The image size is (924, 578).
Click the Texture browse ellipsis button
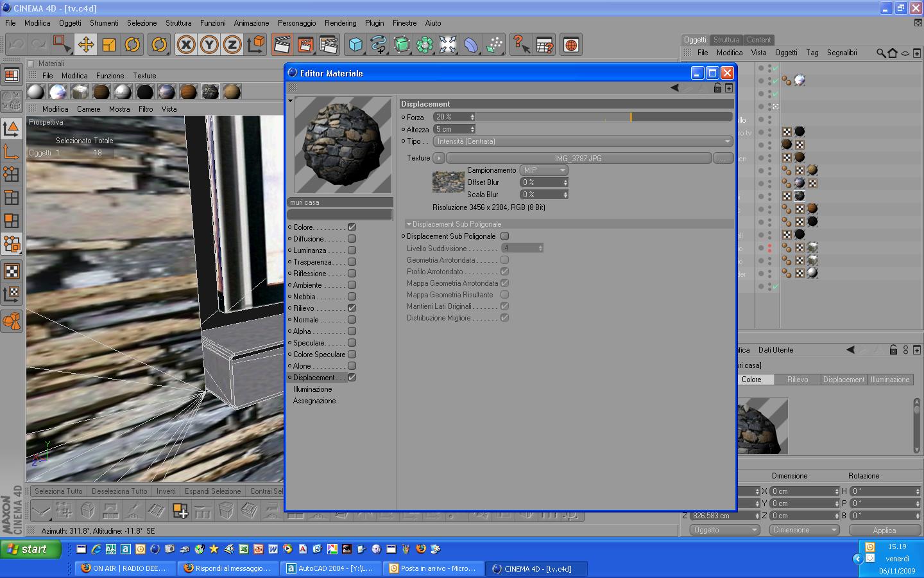[x=723, y=158]
